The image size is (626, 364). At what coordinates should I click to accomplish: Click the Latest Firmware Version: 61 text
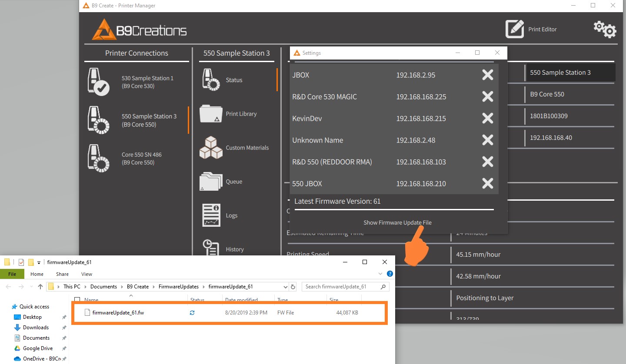click(x=337, y=201)
